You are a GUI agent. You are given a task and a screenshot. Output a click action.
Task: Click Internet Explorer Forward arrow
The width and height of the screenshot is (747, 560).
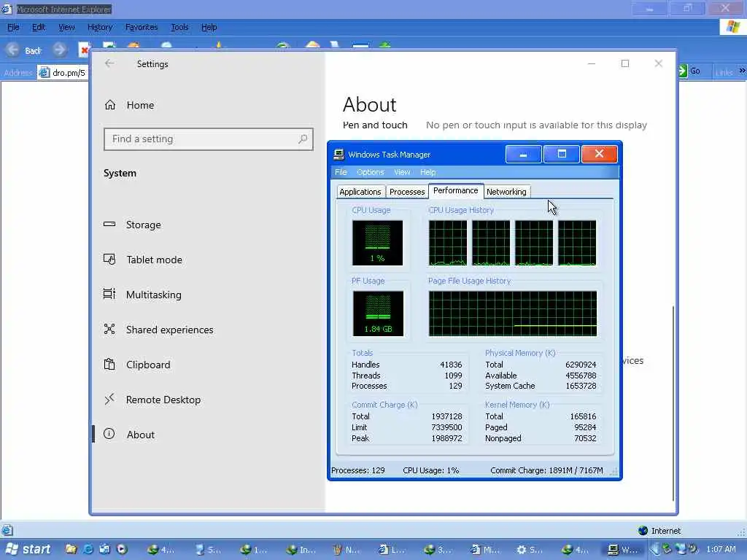[x=59, y=50]
